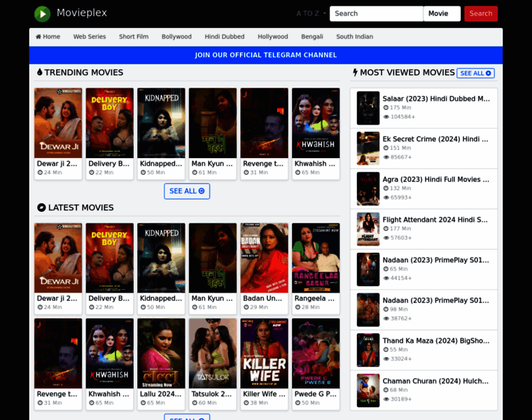Open Rangeela poster in Latest Movies
532x420 pixels.
point(316,258)
